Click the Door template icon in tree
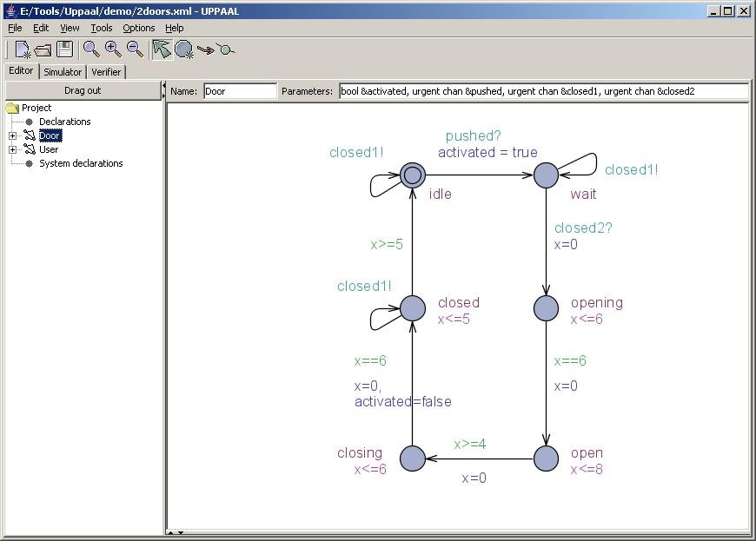This screenshot has height=541, width=756. [30, 135]
